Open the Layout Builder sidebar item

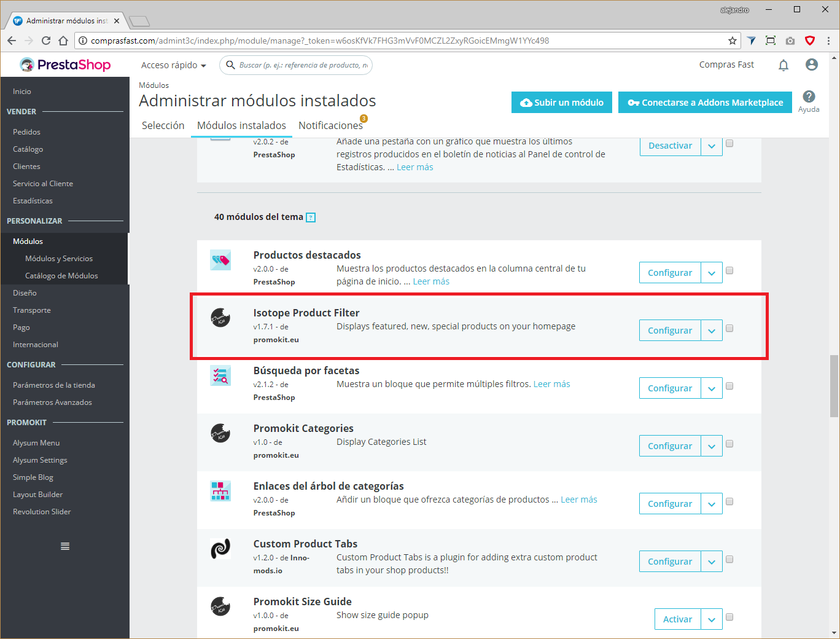pyautogui.click(x=37, y=495)
